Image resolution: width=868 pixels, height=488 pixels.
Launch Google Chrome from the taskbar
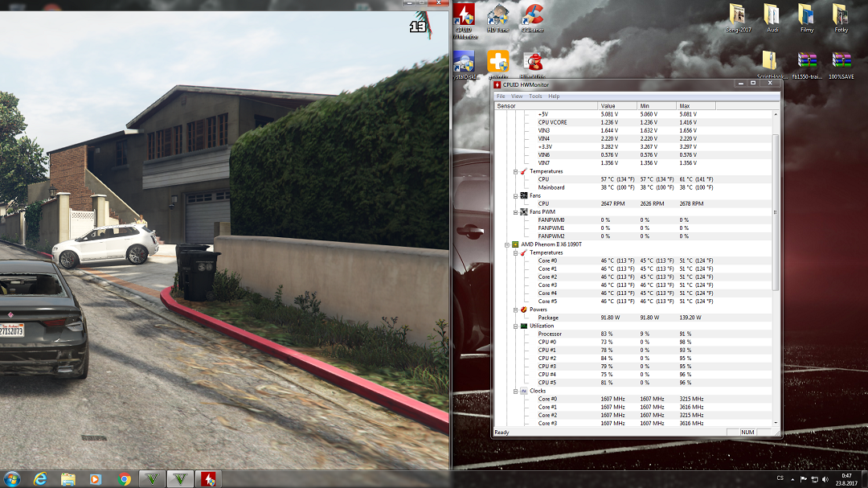click(124, 479)
